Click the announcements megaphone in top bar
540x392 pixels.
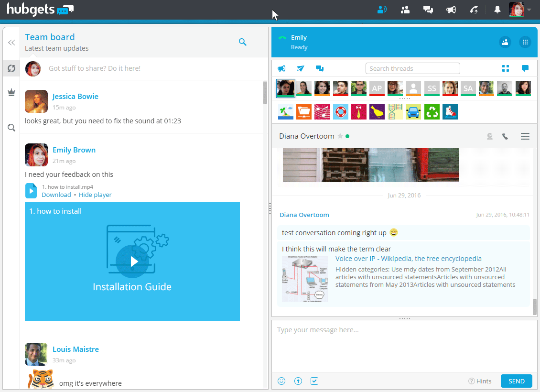pos(451,10)
